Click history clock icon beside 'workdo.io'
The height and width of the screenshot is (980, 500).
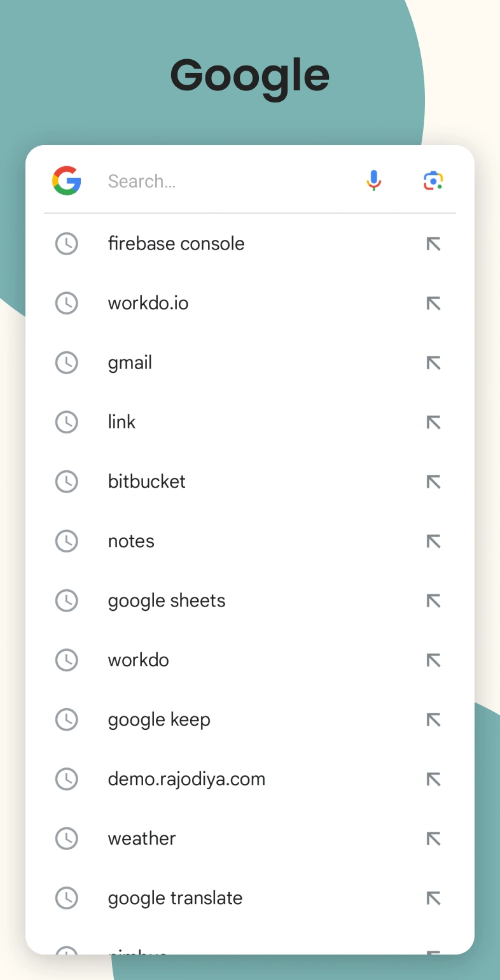(x=67, y=304)
